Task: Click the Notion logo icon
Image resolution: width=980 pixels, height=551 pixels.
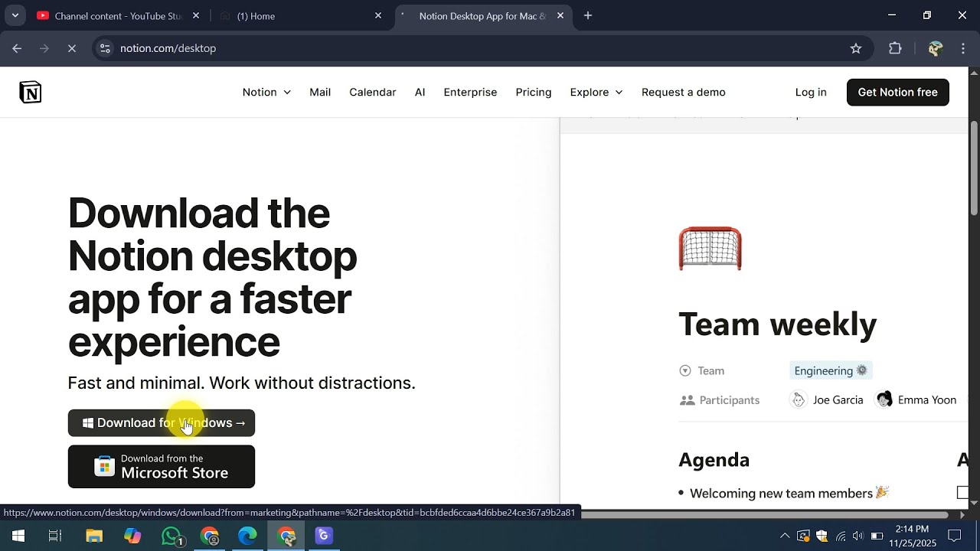Action: (x=31, y=93)
